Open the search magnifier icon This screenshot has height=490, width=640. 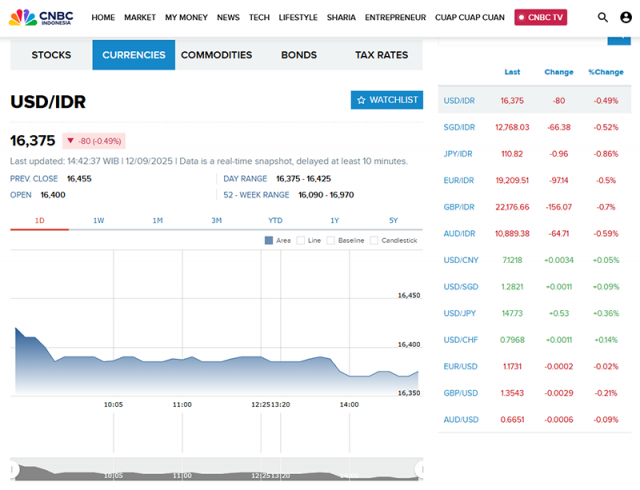pyautogui.click(x=602, y=17)
